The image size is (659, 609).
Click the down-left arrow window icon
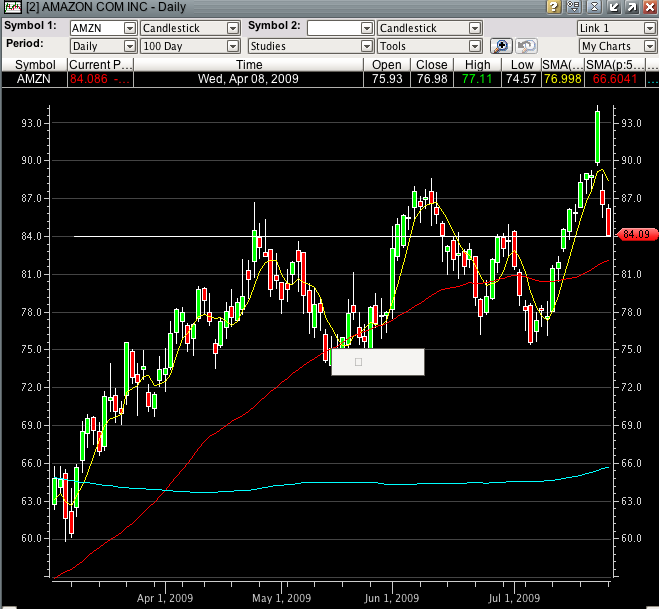pos(614,8)
